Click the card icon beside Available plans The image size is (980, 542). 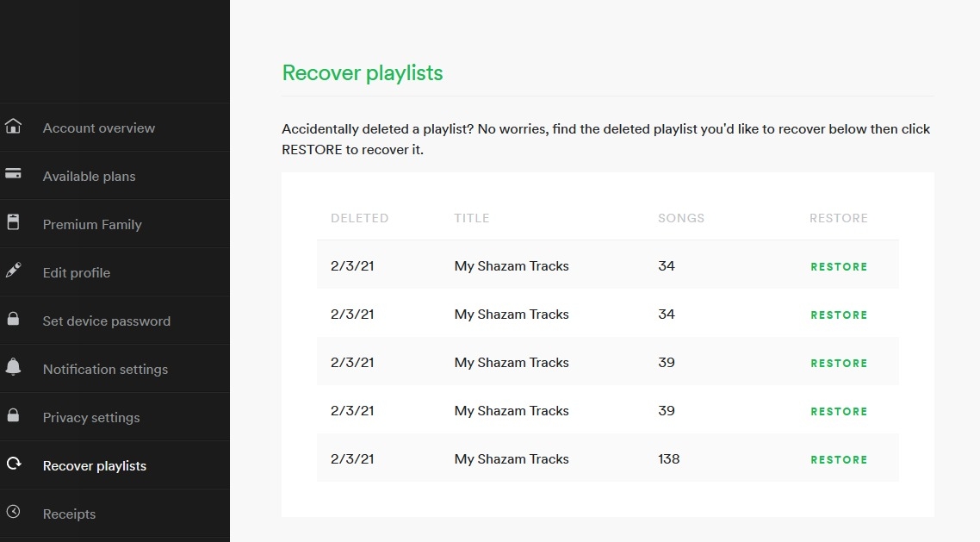coord(13,175)
